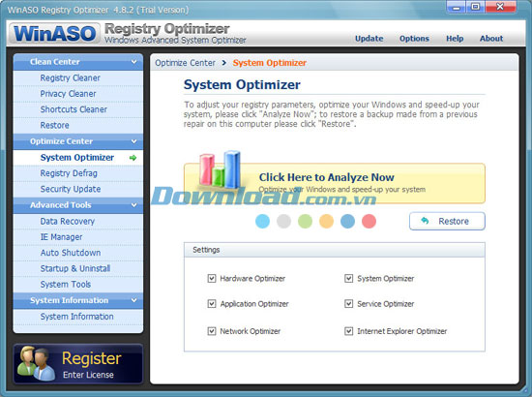This screenshot has width=532, height=397.
Task: Click the WinASO logo
Action: tap(54, 34)
